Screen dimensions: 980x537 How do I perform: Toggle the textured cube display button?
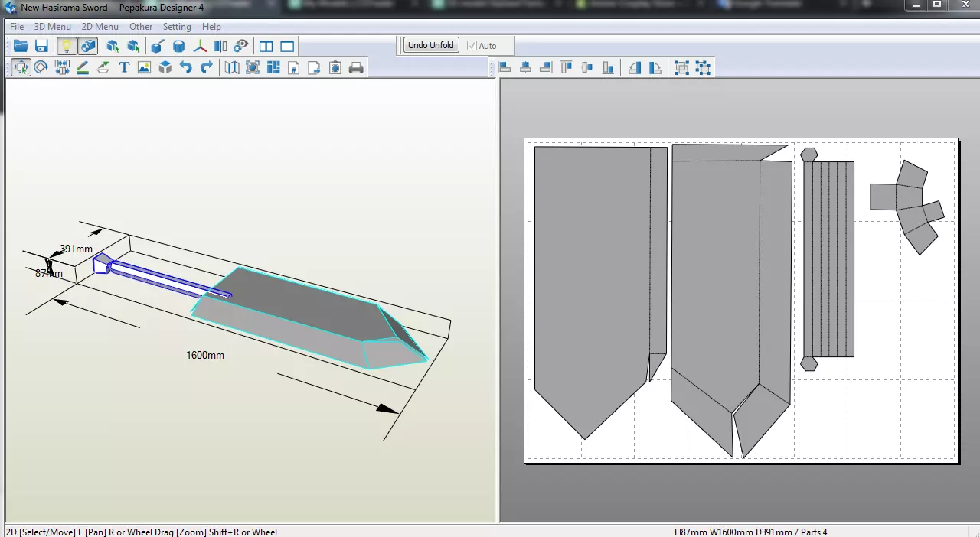click(88, 47)
